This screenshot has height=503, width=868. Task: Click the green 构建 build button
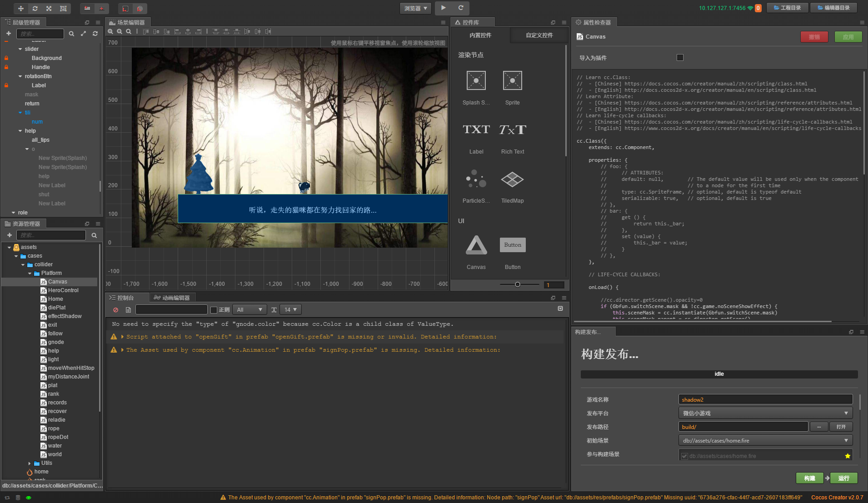(x=809, y=478)
